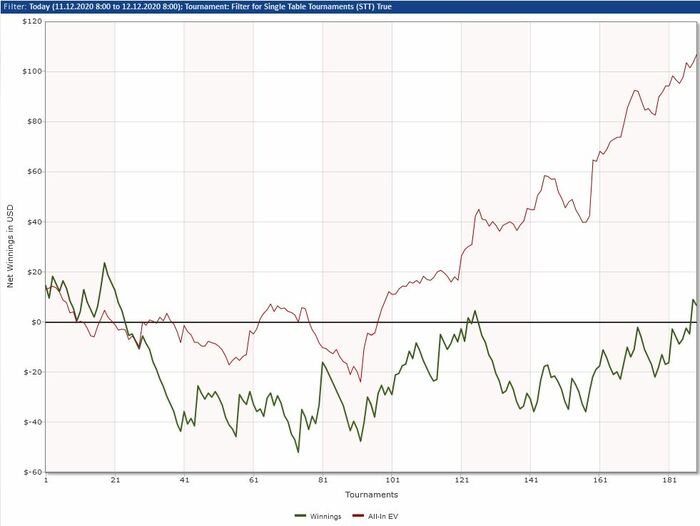Click the $120 y-axis label

32,21
